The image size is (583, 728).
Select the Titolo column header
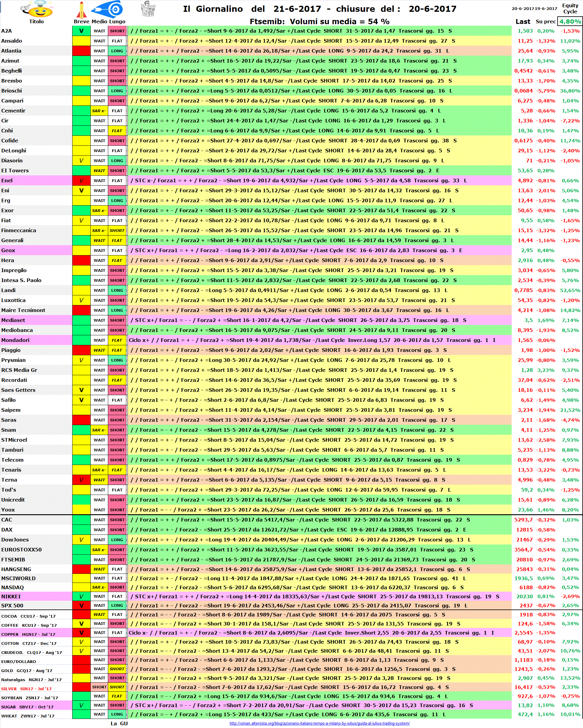[37, 21]
